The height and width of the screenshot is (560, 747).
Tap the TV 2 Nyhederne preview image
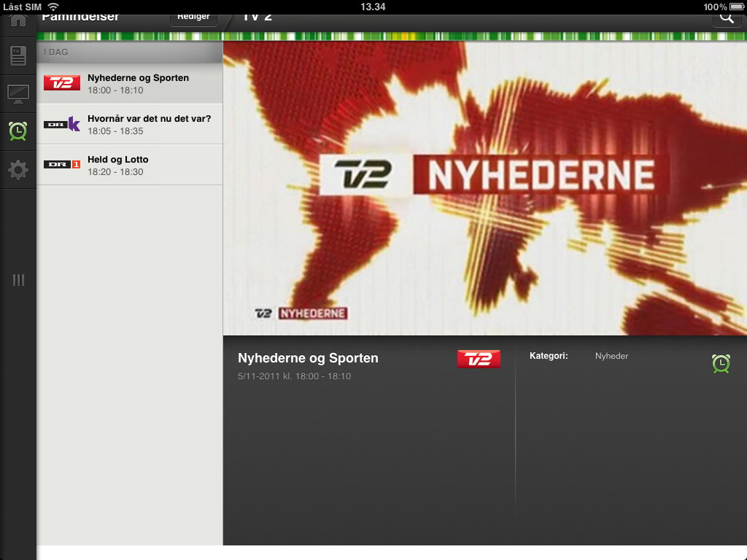pyautogui.click(x=484, y=188)
